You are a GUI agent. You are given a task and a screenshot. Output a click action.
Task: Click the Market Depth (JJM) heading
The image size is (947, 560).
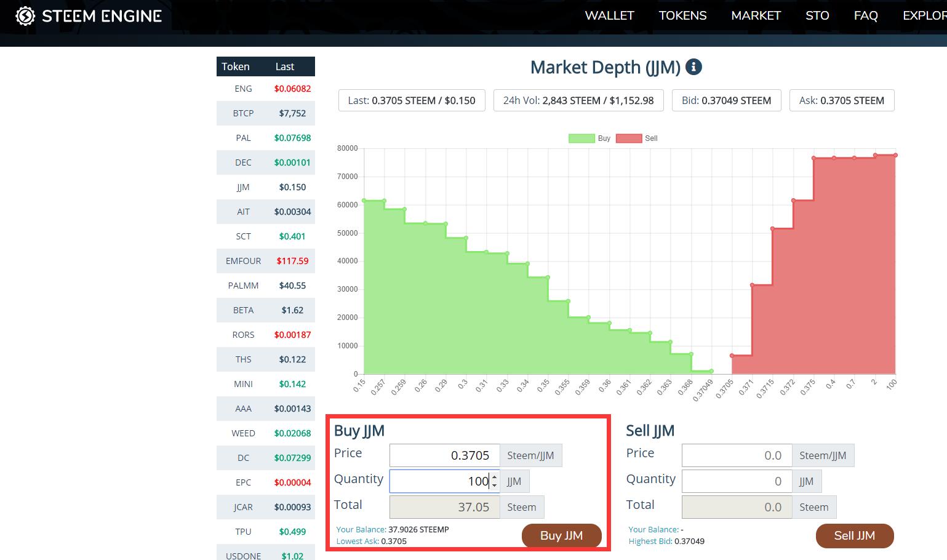tap(605, 67)
